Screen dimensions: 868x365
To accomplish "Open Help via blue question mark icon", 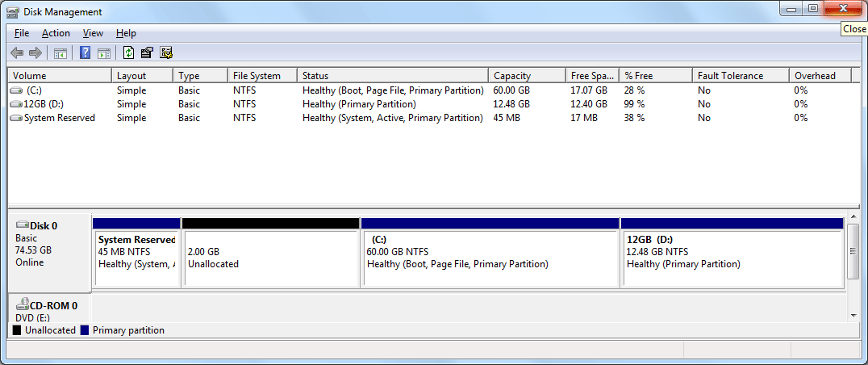I will [86, 52].
